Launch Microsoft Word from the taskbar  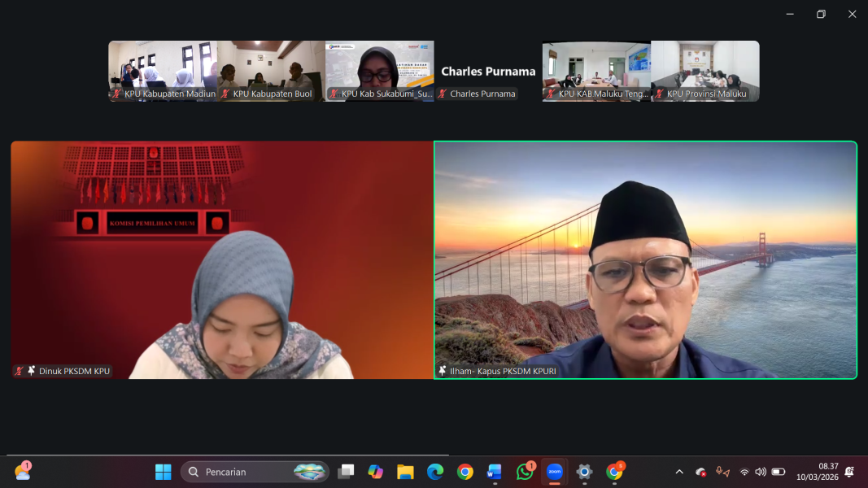495,472
